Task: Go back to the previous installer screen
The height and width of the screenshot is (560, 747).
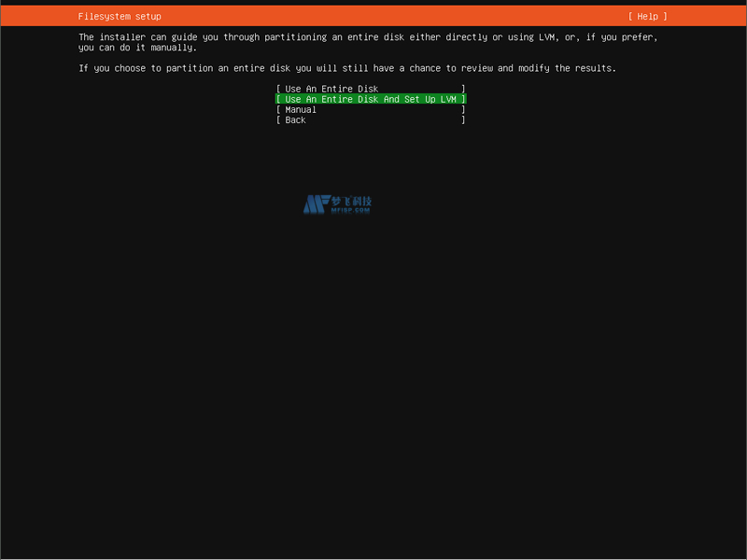Action: [x=371, y=119]
